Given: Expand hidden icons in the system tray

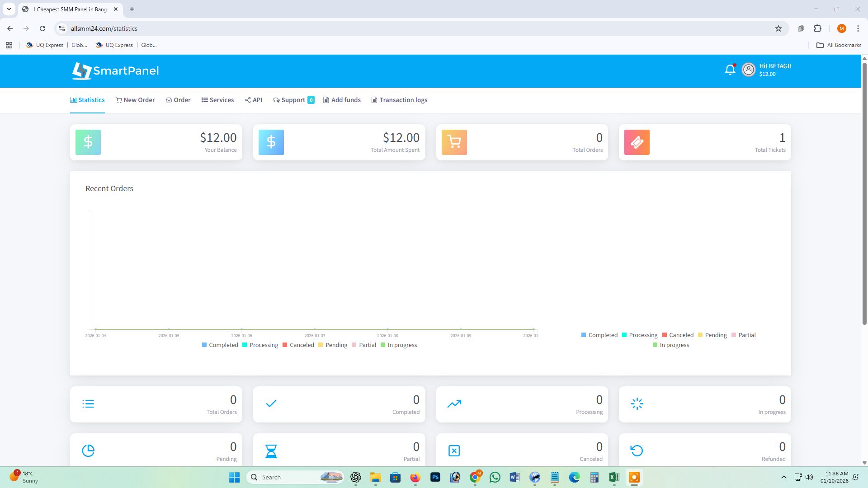Looking at the screenshot, I should pyautogui.click(x=783, y=477).
